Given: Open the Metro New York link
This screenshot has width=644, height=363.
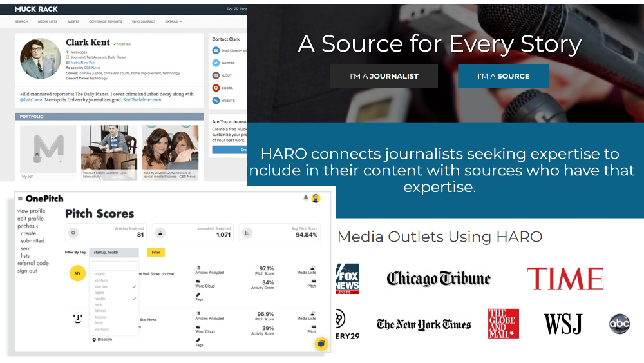Looking at the screenshot, I should (x=83, y=63).
